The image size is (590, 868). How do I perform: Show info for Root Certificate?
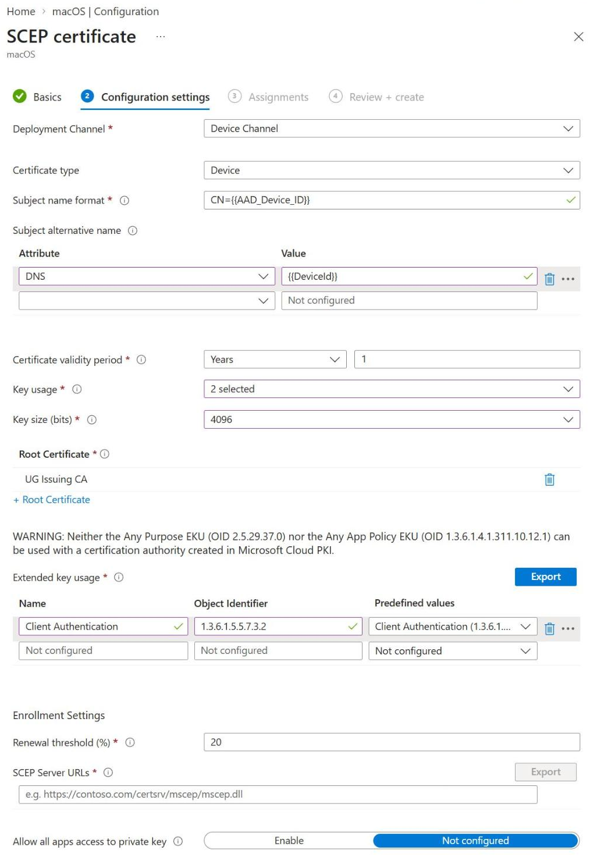(x=105, y=454)
